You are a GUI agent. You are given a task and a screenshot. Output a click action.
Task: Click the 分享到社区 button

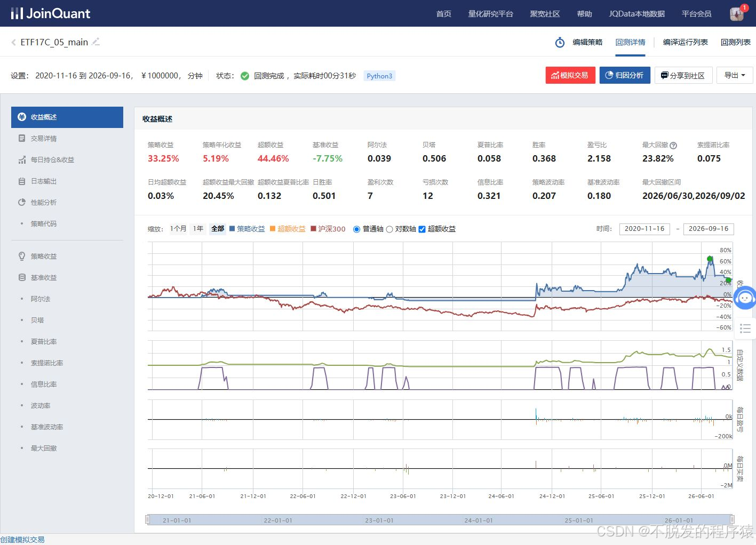click(683, 75)
